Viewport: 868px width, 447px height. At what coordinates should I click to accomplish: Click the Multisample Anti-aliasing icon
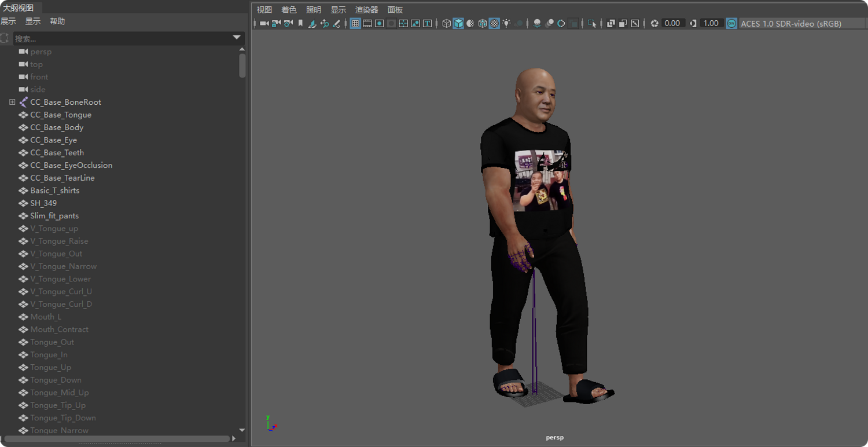(x=561, y=24)
